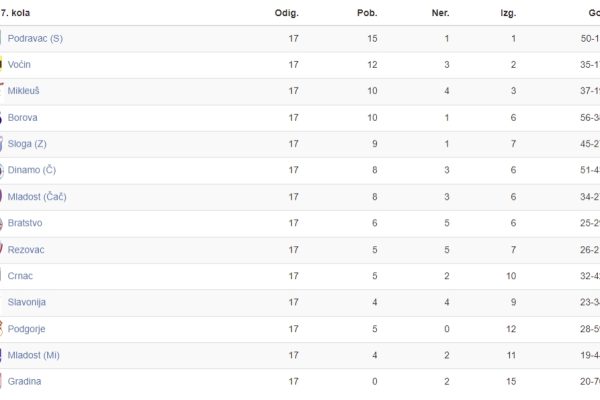
Task: Click the Ner. column header
Action: pyautogui.click(x=440, y=13)
